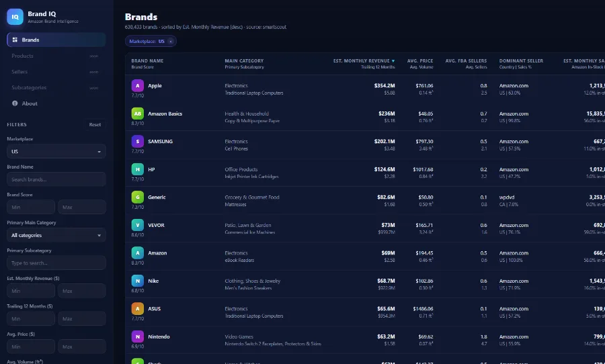
Task: Click the SAMSUNG brand avatar
Action: (138, 141)
